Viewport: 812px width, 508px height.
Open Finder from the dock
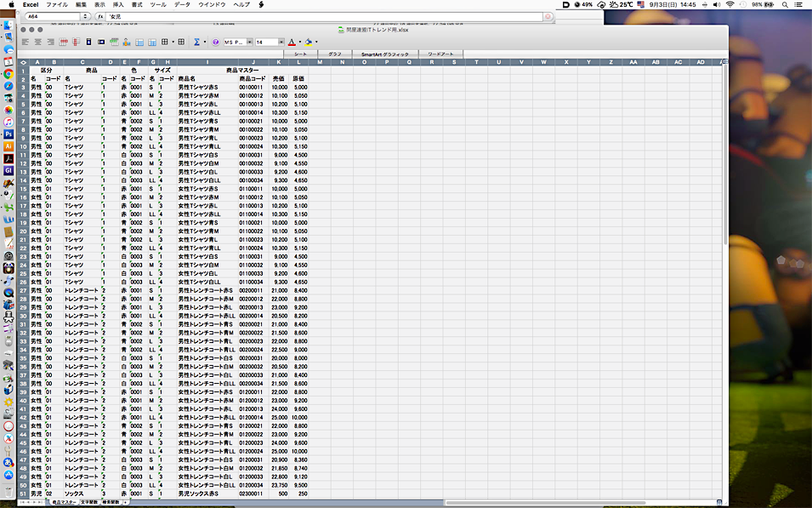(9, 26)
